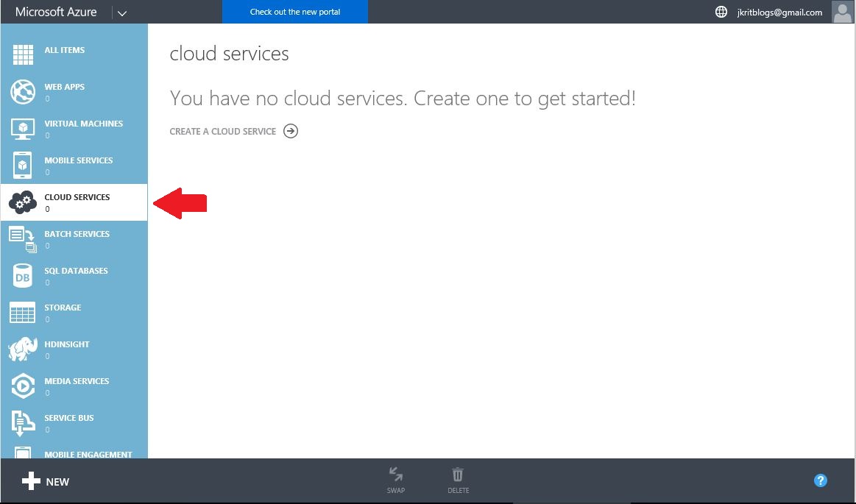Open the user avatar picture

pyautogui.click(x=842, y=12)
